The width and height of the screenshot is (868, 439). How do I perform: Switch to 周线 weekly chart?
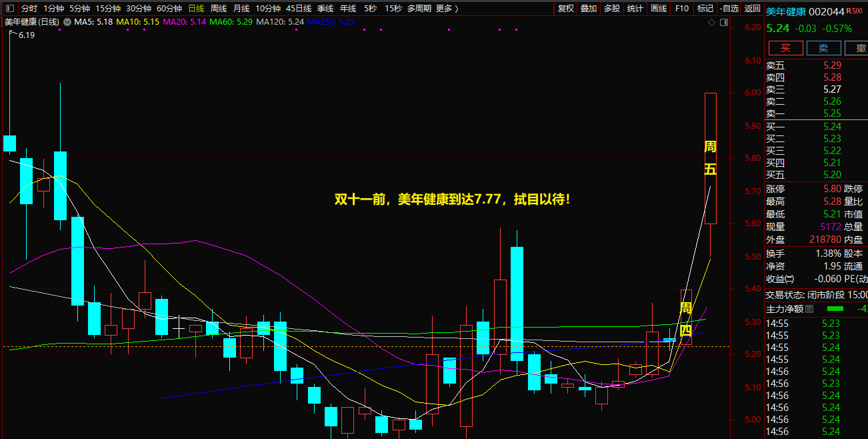coord(219,9)
